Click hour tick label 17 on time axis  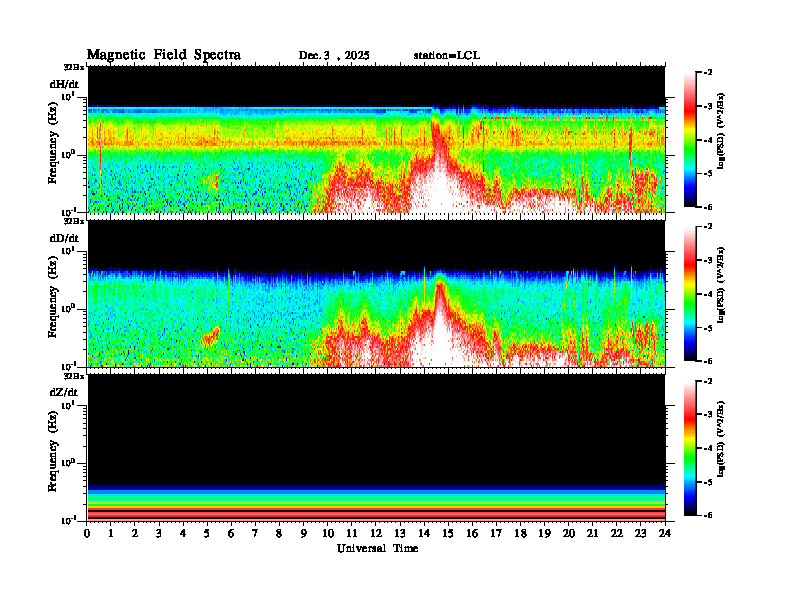(x=496, y=533)
